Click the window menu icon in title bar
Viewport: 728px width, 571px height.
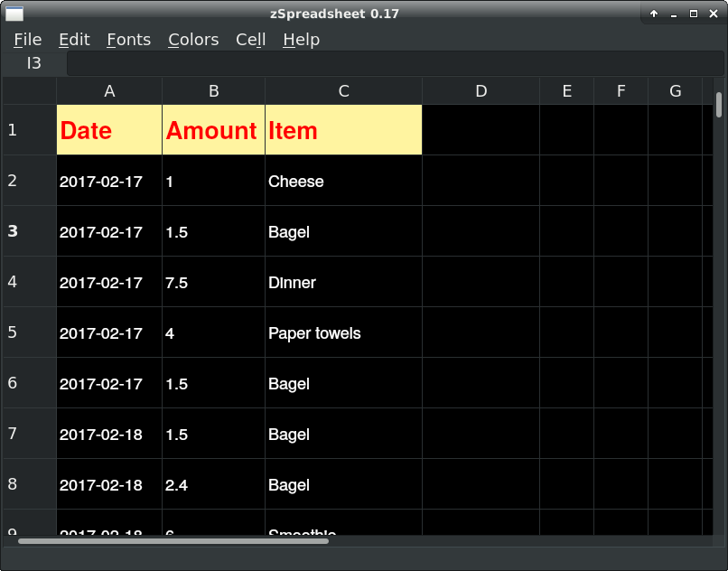coord(14,14)
